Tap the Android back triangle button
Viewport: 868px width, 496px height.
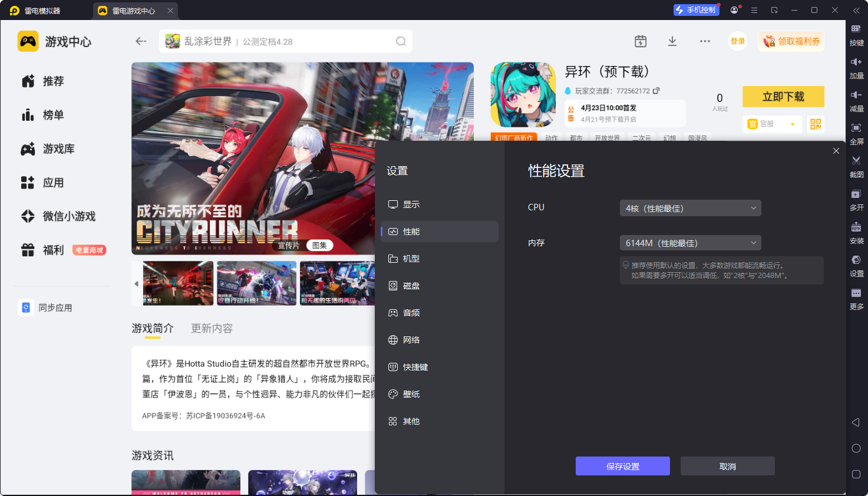[x=856, y=422]
